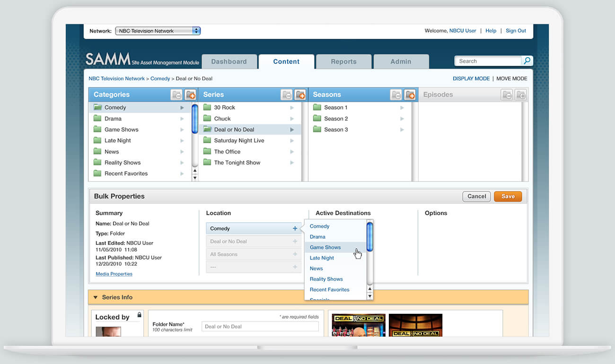Switch to MOVE MODE
This screenshot has width=615, height=364.
[511, 79]
